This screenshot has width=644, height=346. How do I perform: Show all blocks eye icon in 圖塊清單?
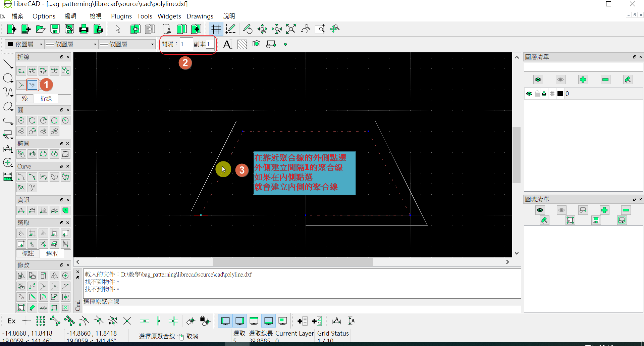point(540,210)
